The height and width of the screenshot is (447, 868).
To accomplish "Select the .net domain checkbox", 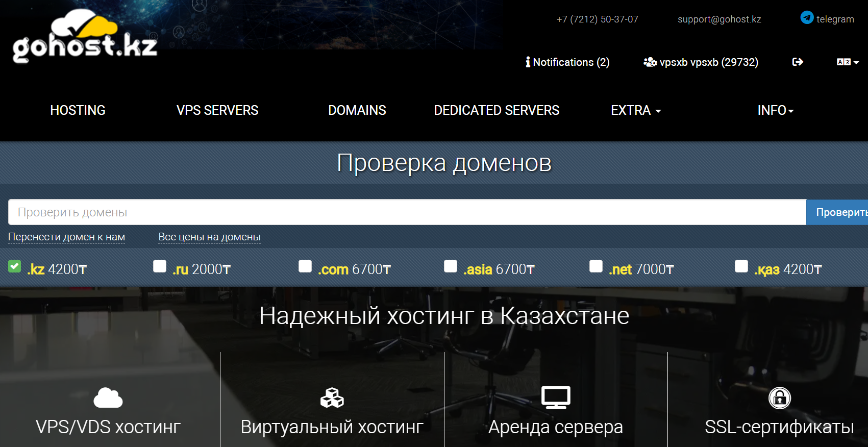I will pyautogui.click(x=596, y=266).
